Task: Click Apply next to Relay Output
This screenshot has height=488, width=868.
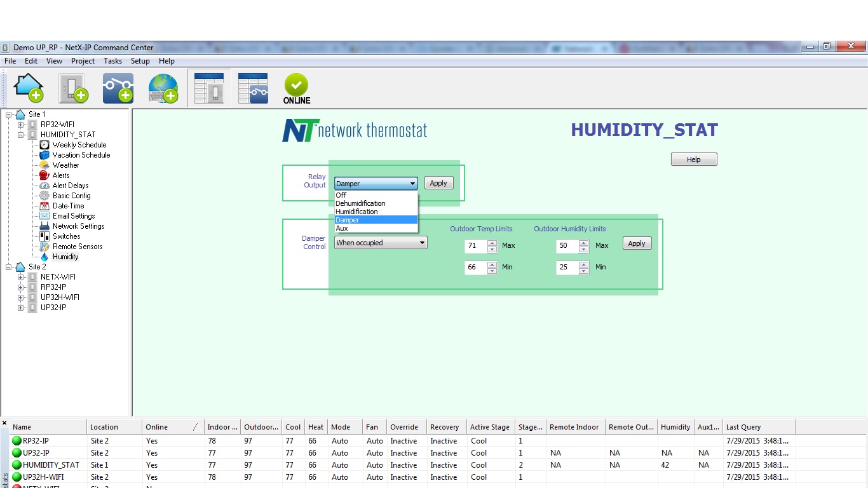Action: pos(438,183)
